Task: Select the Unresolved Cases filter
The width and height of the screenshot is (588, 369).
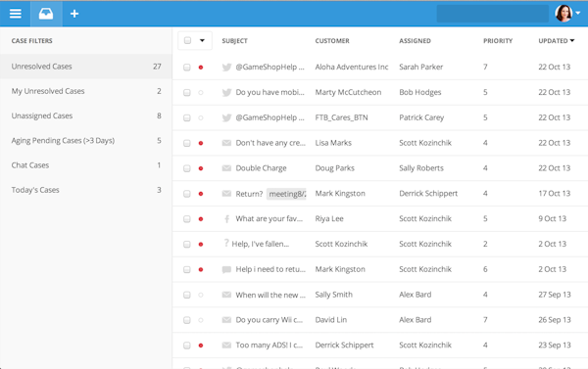Action: point(86,67)
